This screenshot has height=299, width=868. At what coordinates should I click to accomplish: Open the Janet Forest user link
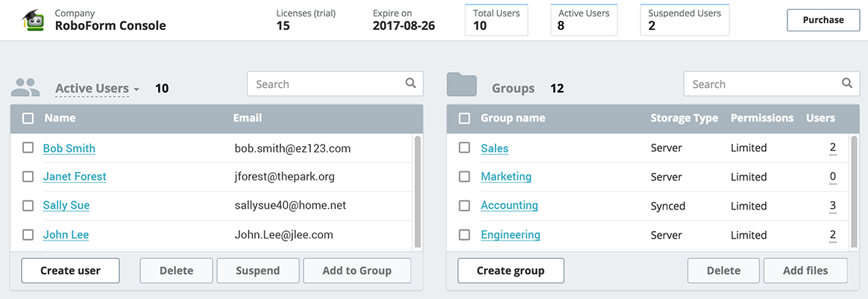click(x=75, y=177)
